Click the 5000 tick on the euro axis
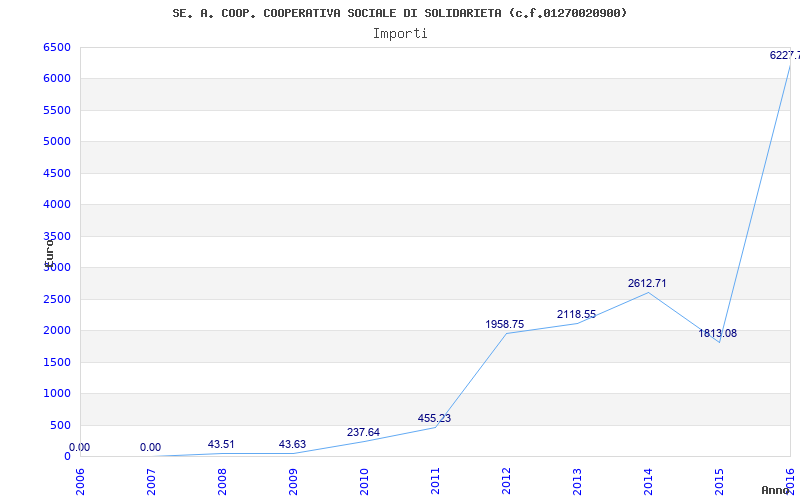 tap(57, 141)
